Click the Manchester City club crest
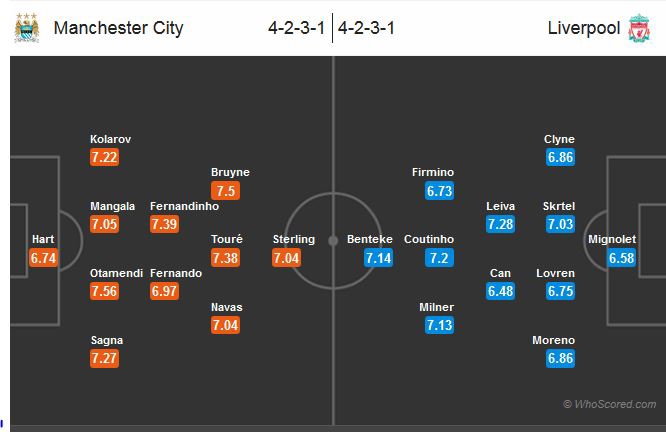Image resolution: width=666 pixels, height=432 pixels. click(27, 27)
